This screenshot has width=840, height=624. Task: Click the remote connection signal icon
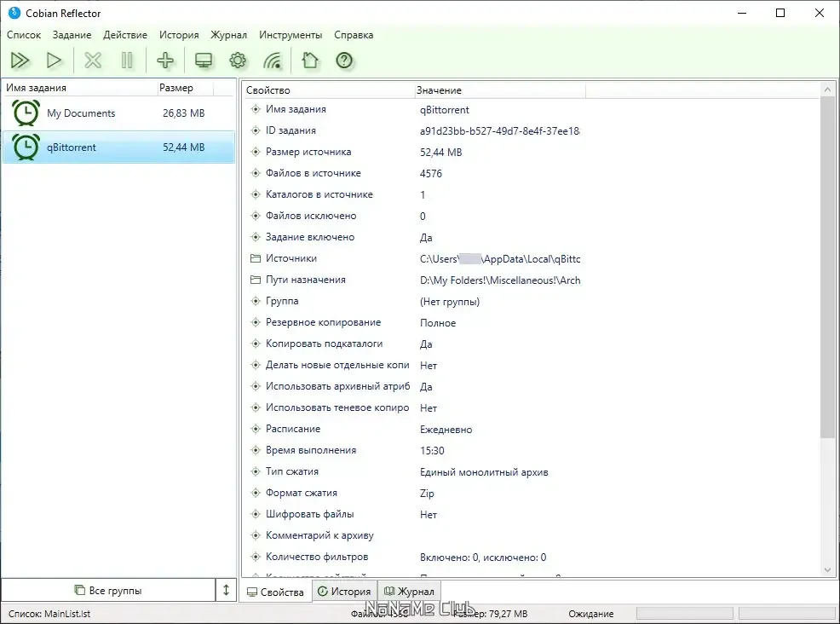click(x=273, y=61)
